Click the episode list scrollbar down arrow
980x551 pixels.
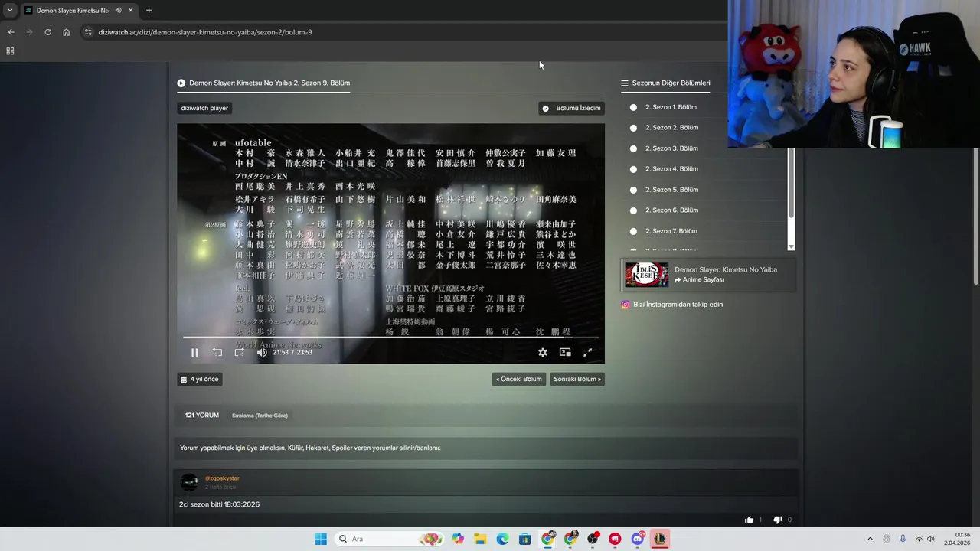[x=792, y=246]
